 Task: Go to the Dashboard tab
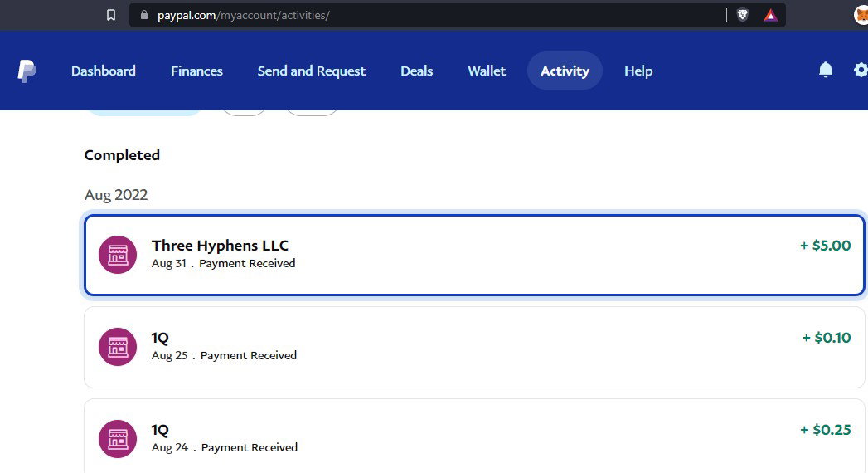[104, 71]
